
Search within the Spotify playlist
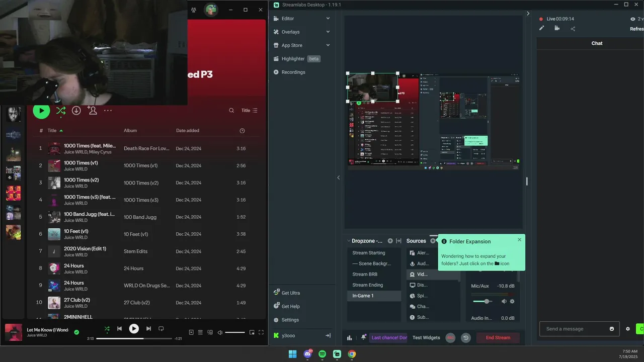click(x=231, y=111)
